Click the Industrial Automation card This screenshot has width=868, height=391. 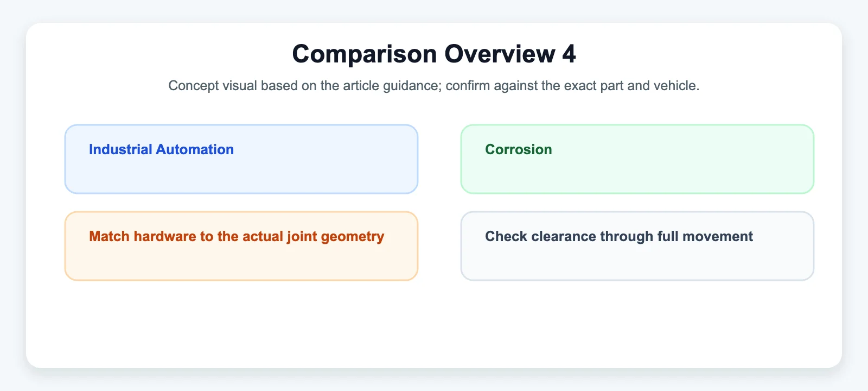coord(241,159)
